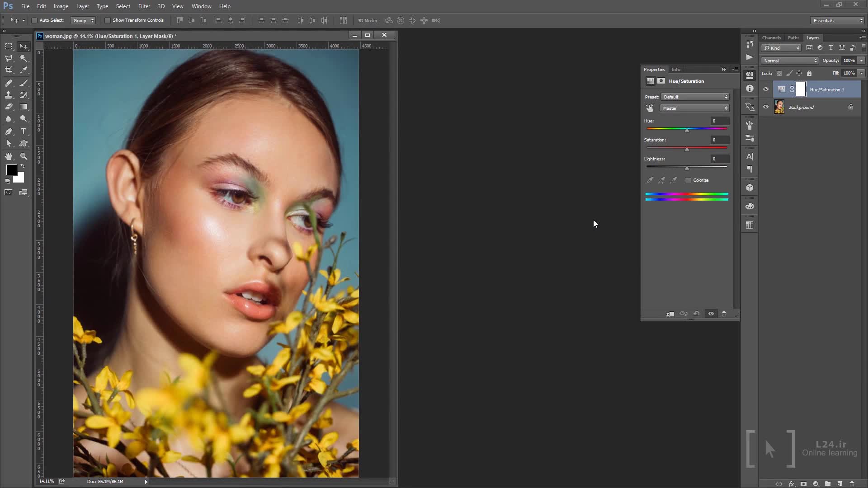
Task: Enable the Colorize checkbox
Action: coord(688,180)
